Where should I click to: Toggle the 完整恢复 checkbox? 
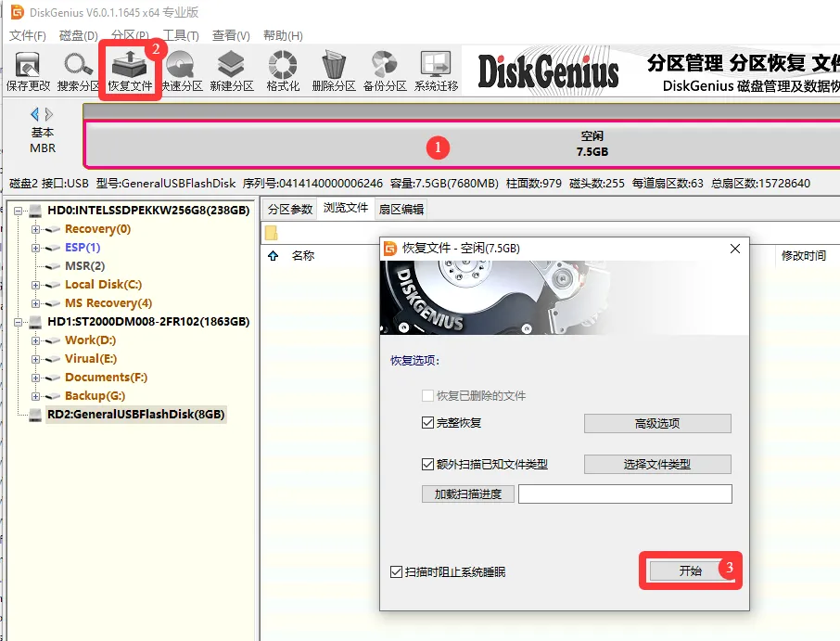pyautogui.click(x=427, y=423)
